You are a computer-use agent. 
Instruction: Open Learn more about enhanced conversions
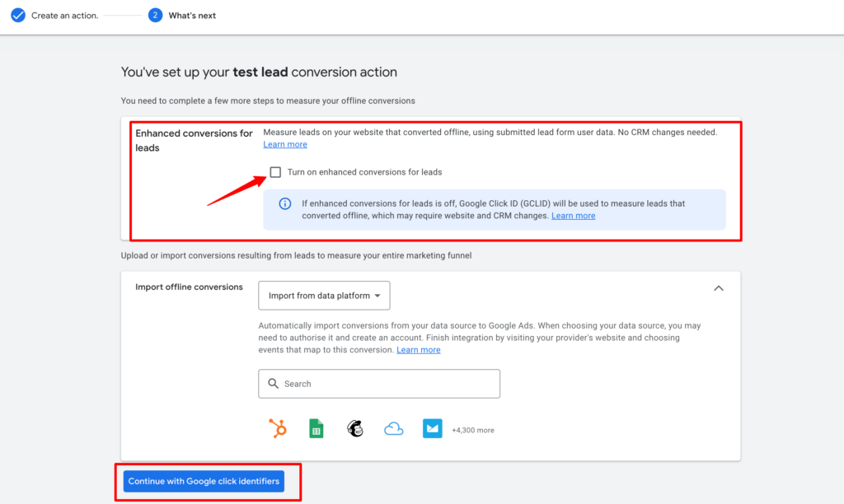point(284,144)
